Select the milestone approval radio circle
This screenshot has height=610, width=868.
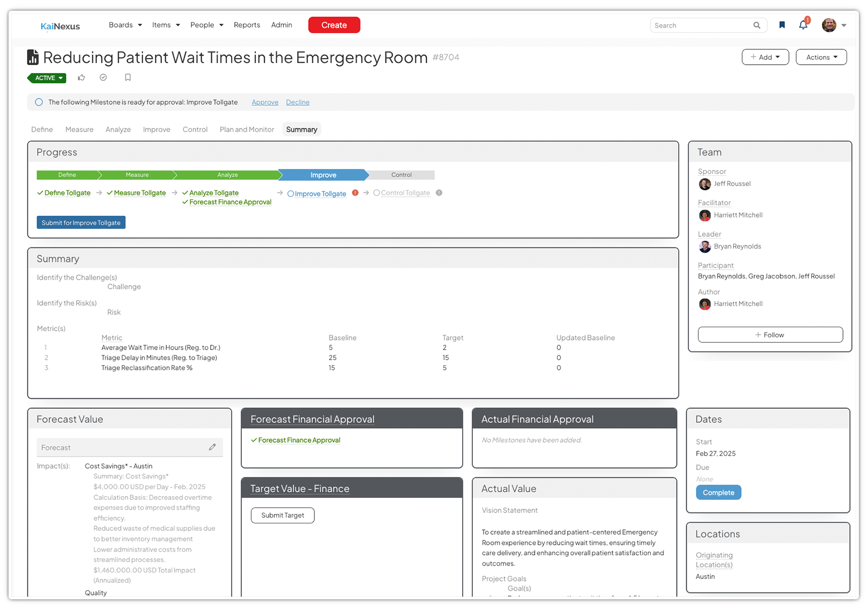click(39, 102)
